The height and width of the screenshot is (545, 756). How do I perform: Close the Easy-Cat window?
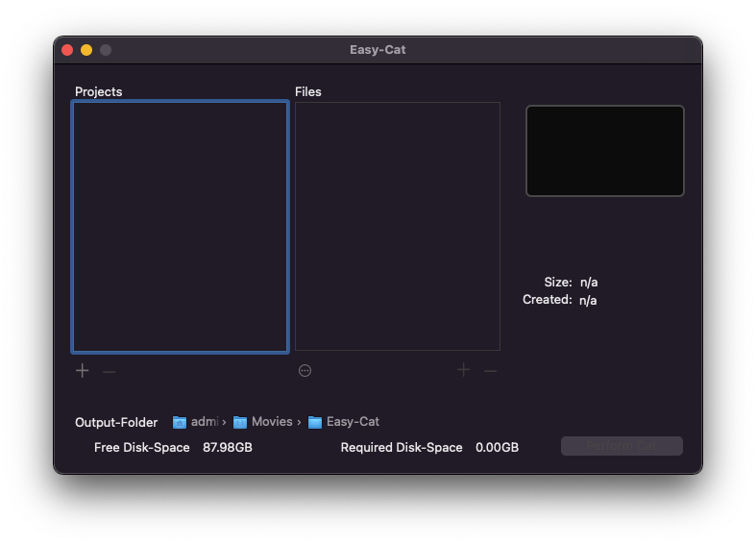point(67,50)
